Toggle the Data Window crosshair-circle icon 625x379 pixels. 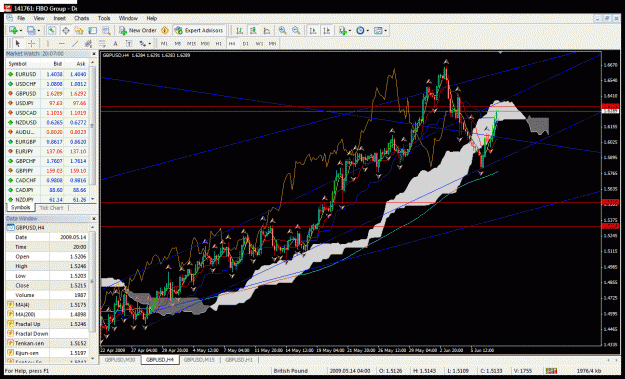65,30
